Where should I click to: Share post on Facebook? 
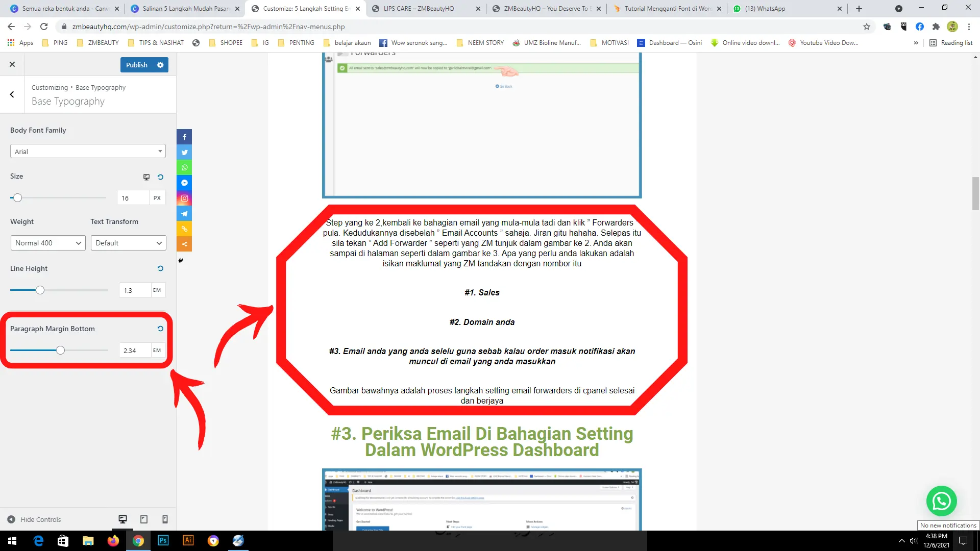(184, 137)
